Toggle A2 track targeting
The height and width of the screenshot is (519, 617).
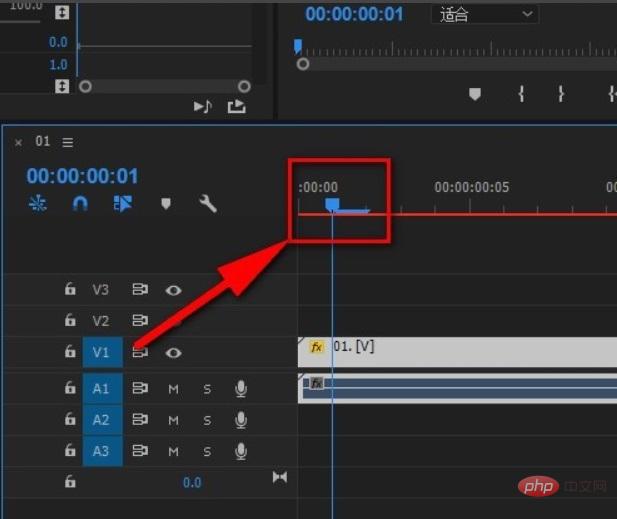coord(102,420)
